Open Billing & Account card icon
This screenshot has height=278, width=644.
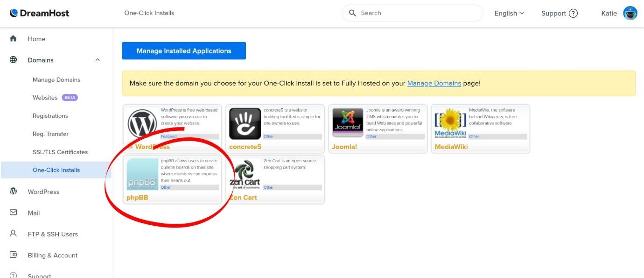coord(13,255)
